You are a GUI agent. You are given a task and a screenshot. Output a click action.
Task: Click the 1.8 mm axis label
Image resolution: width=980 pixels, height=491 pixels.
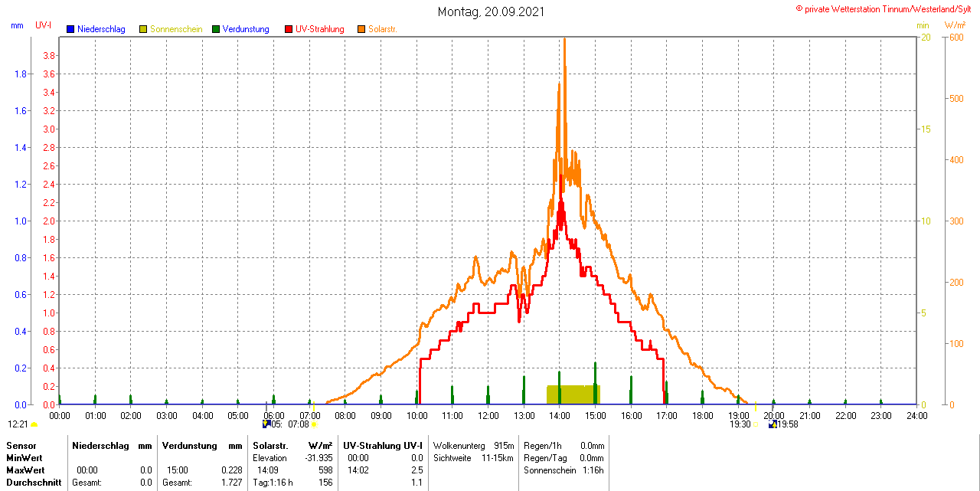click(21, 74)
